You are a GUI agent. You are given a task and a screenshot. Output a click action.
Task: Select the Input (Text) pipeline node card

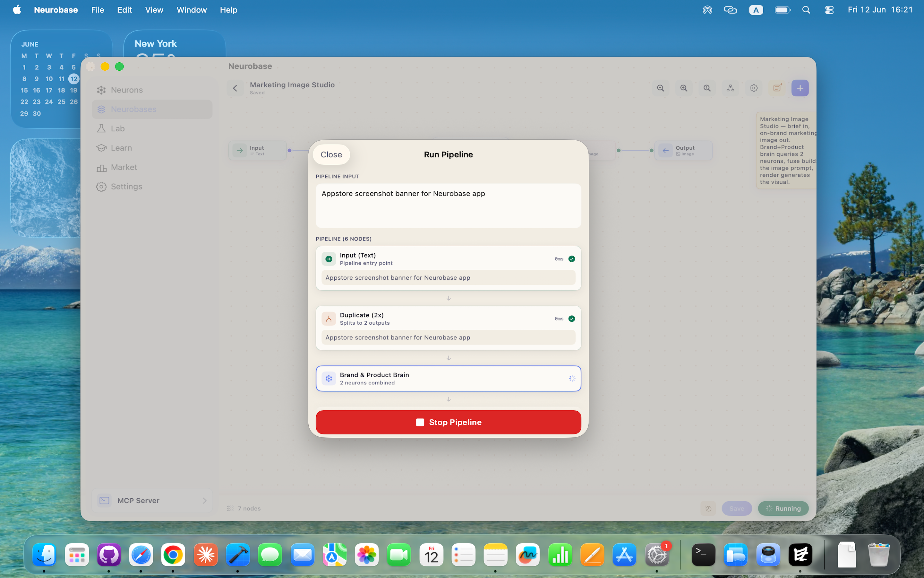click(448, 268)
